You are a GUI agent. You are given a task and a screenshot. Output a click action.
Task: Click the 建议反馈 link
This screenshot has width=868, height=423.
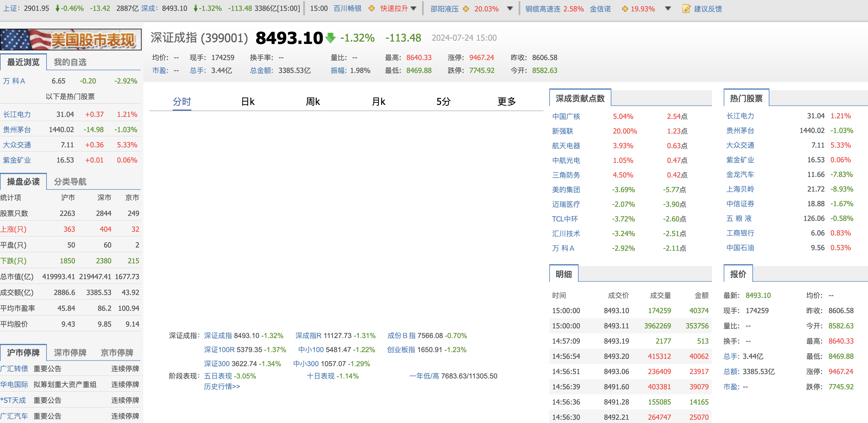(708, 8)
